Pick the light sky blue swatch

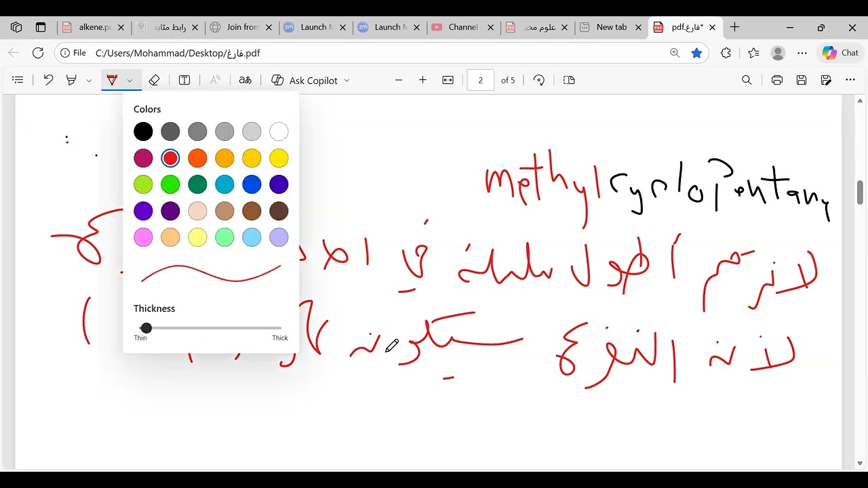(x=252, y=237)
